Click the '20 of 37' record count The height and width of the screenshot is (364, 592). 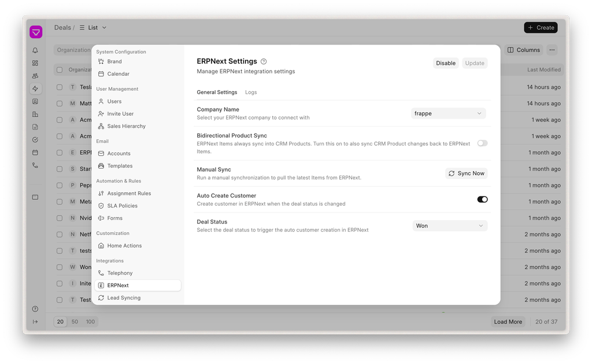tap(546, 322)
